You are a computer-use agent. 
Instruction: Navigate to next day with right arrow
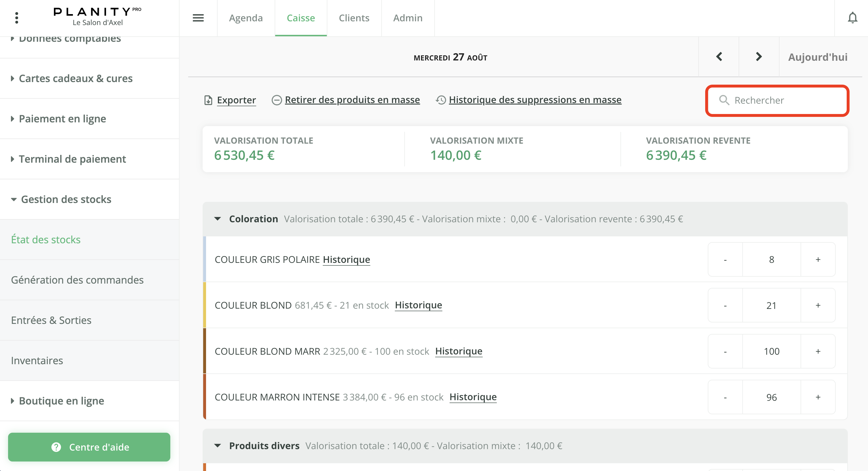[x=758, y=56]
